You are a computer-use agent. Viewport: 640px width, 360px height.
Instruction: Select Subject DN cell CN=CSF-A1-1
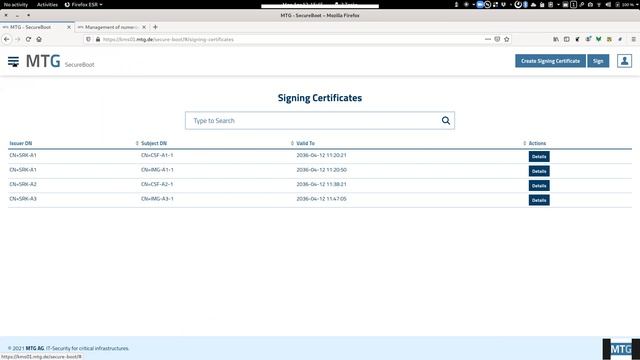coord(157,155)
